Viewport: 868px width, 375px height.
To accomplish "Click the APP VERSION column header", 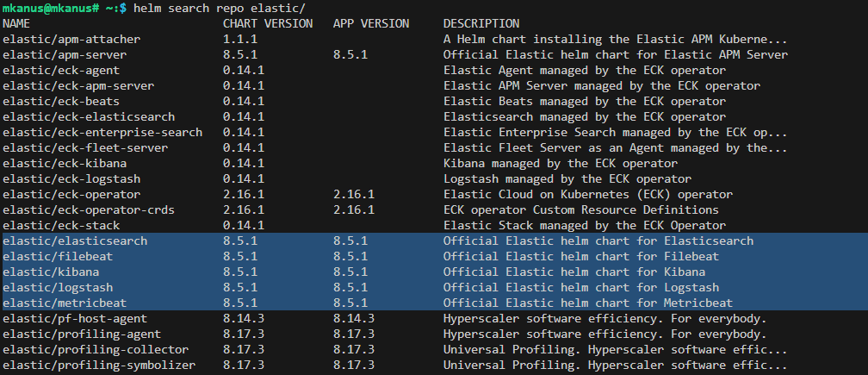I will point(371,24).
